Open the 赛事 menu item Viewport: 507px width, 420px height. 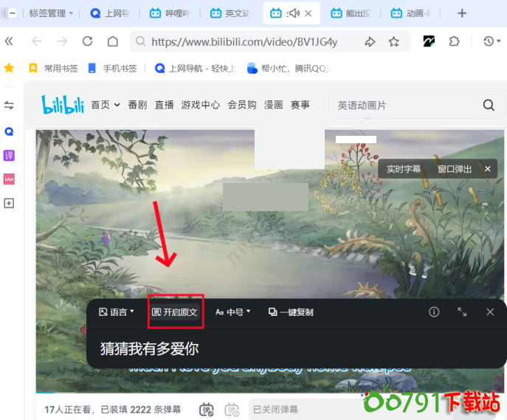pyautogui.click(x=300, y=105)
